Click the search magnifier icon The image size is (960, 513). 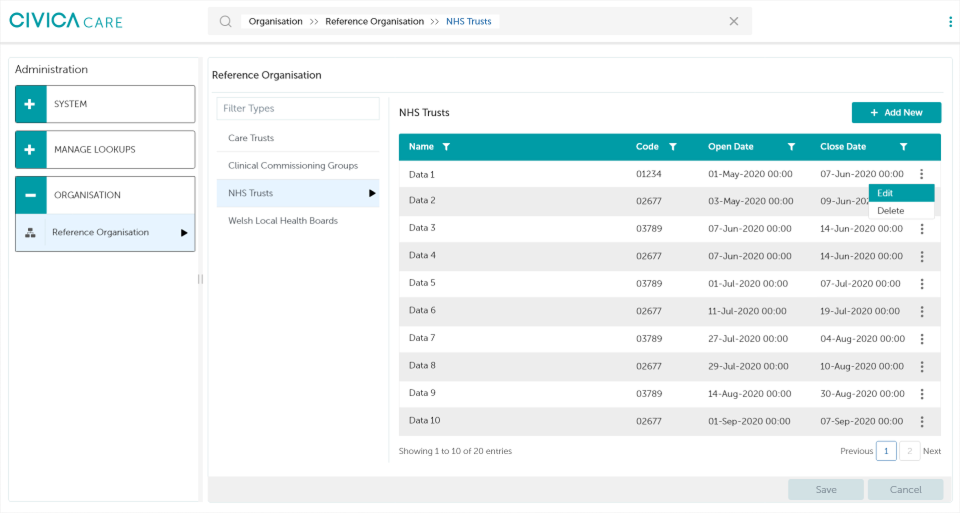click(225, 21)
